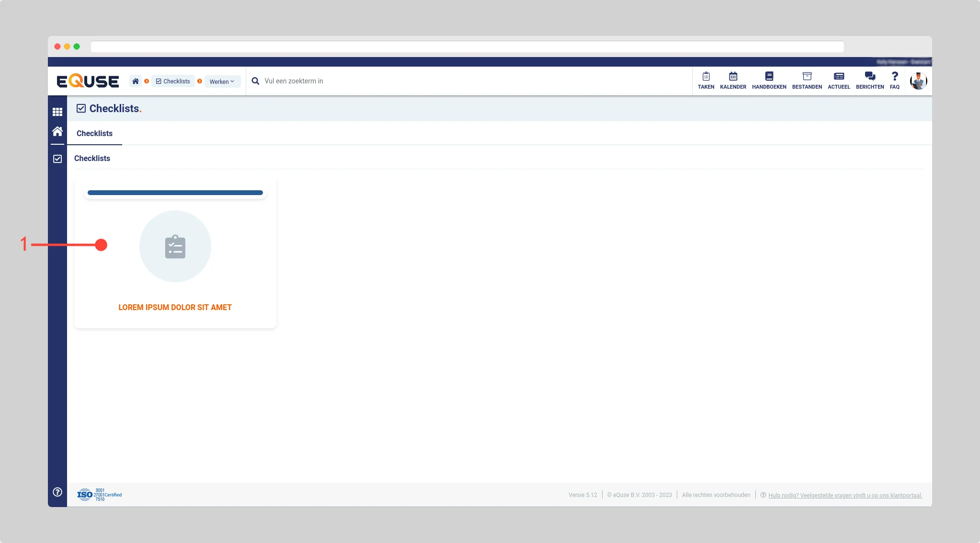Screen dimensions: 980x543
Task: Switch to the Checklists tab
Action: [94, 133]
